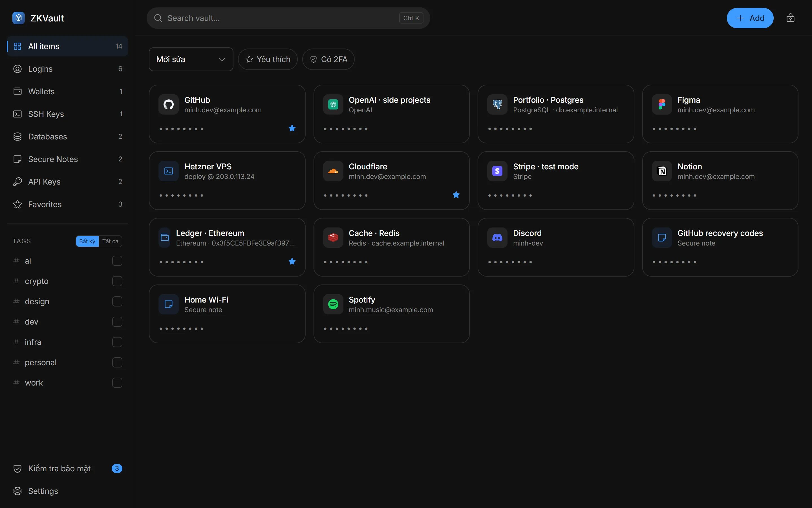Click the Stripe card logo icon

pos(497,171)
